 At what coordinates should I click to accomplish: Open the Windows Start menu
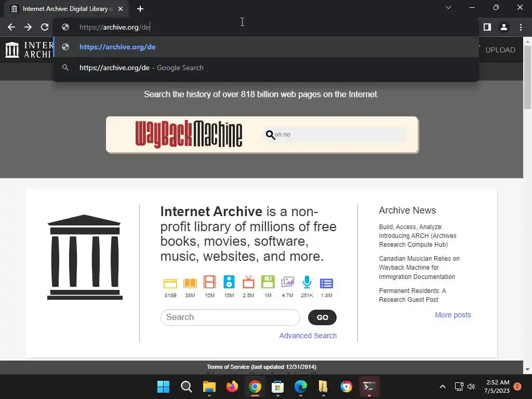pyautogui.click(x=163, y=387)
